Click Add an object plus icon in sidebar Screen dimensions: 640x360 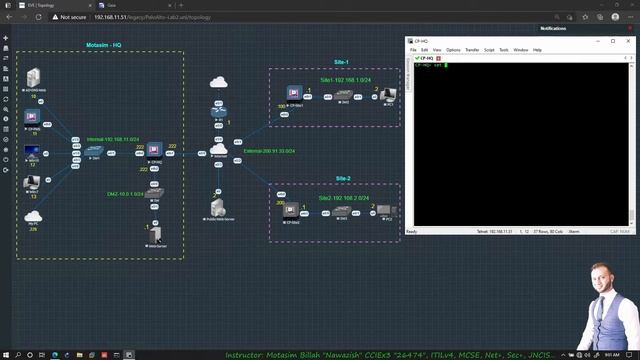(x=6, y=38)
